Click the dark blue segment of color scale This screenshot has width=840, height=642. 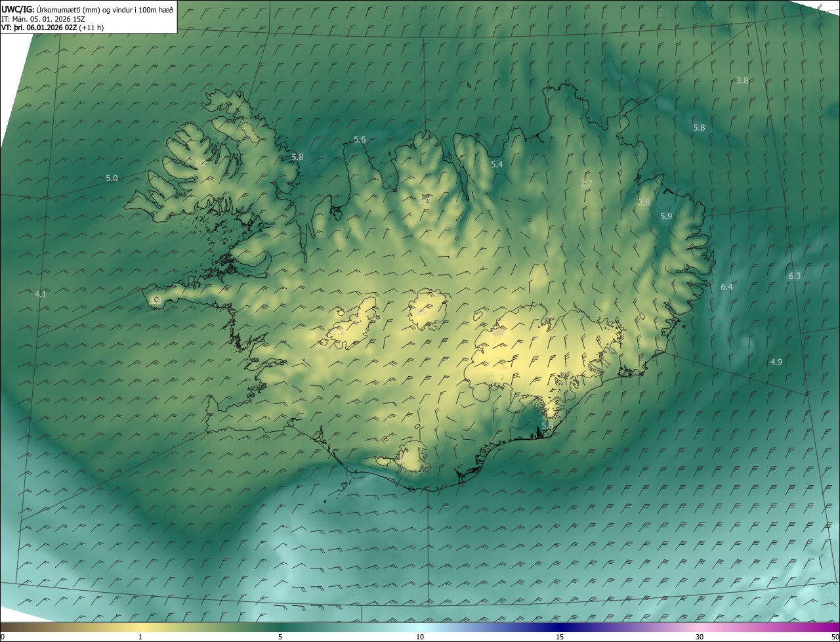coord(560,628)
